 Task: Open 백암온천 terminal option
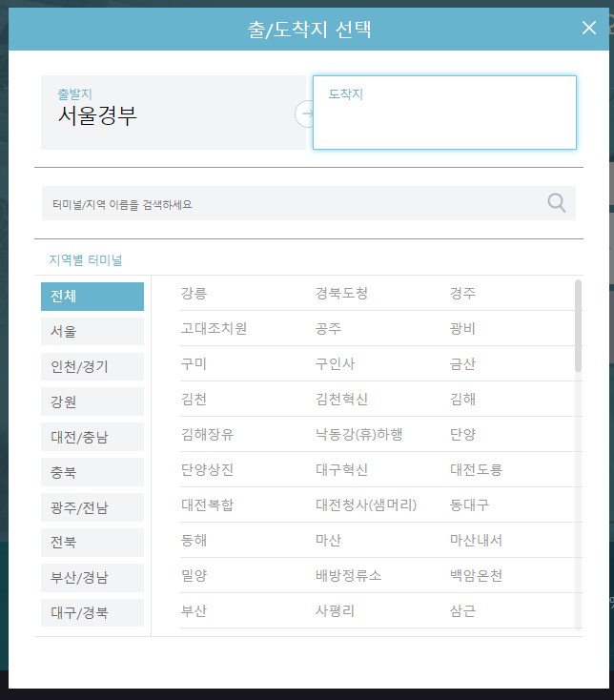point(476,575)
